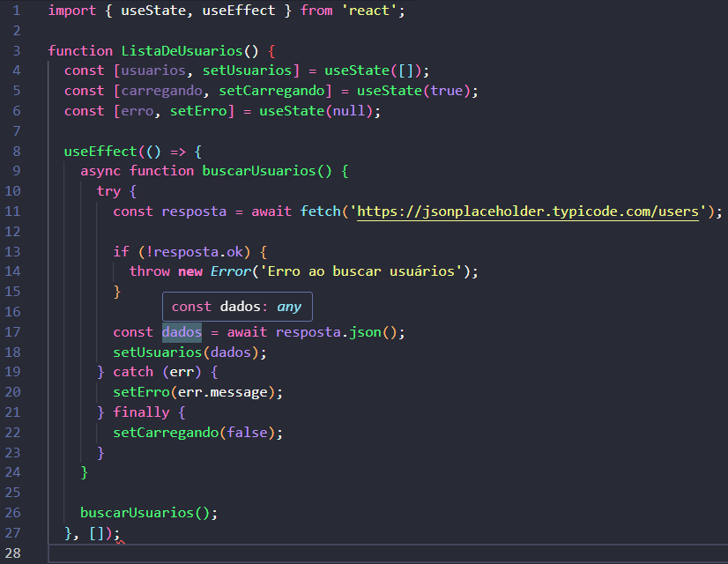Screen dimensions: 728x564
Task: Click line number 28 in the gutter
Action: pos(12,553)
